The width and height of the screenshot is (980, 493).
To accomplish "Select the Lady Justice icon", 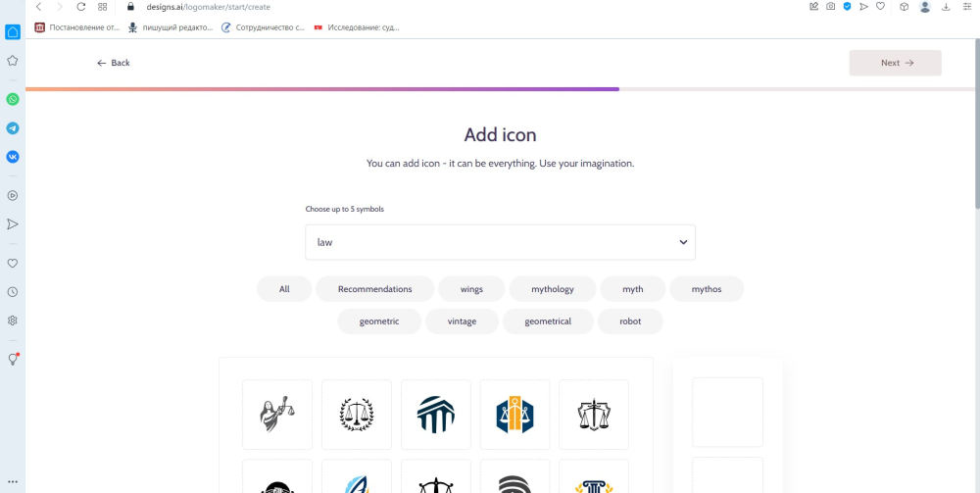I will click(277, 415).
